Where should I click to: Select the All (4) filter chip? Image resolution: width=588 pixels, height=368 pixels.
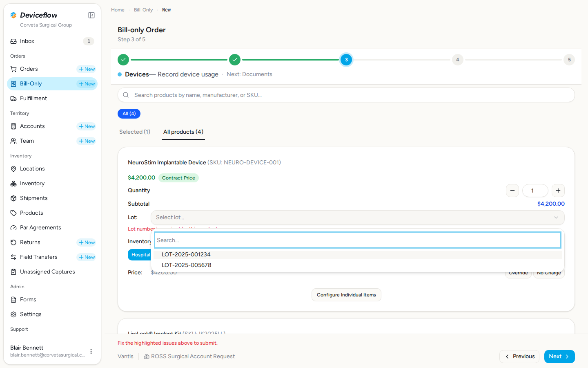coord(129,114)
